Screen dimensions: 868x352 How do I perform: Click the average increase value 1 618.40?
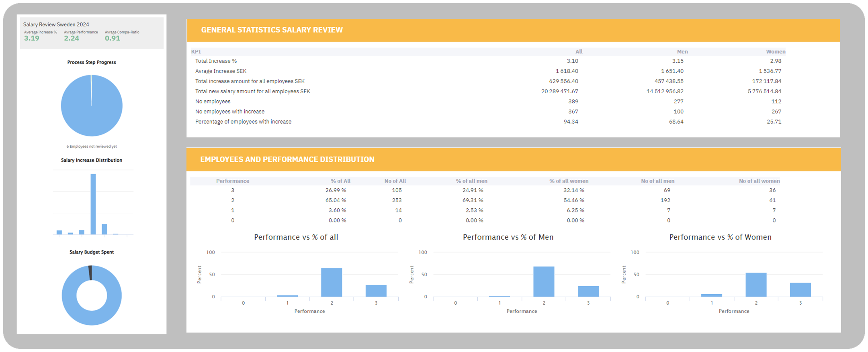coord(567,71)
